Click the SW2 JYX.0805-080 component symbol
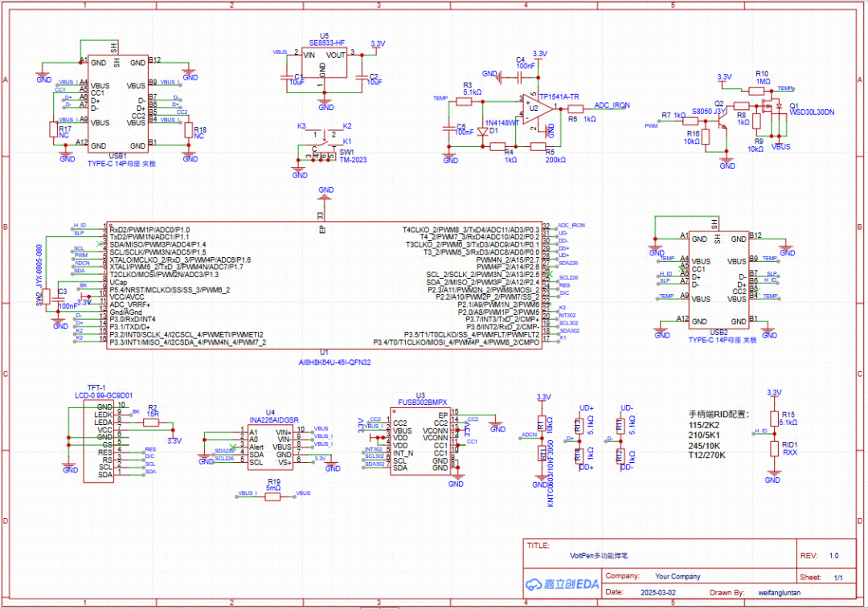 pos(46,296)
